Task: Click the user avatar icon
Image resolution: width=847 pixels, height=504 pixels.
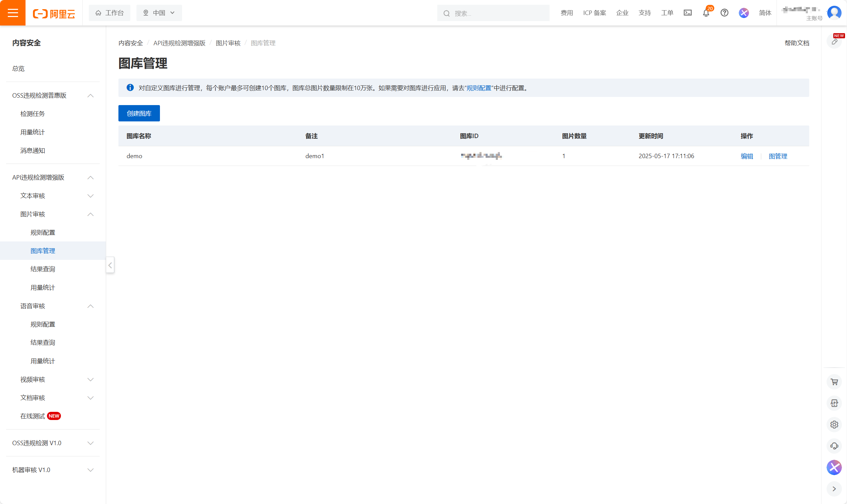Action: (834, 13)
